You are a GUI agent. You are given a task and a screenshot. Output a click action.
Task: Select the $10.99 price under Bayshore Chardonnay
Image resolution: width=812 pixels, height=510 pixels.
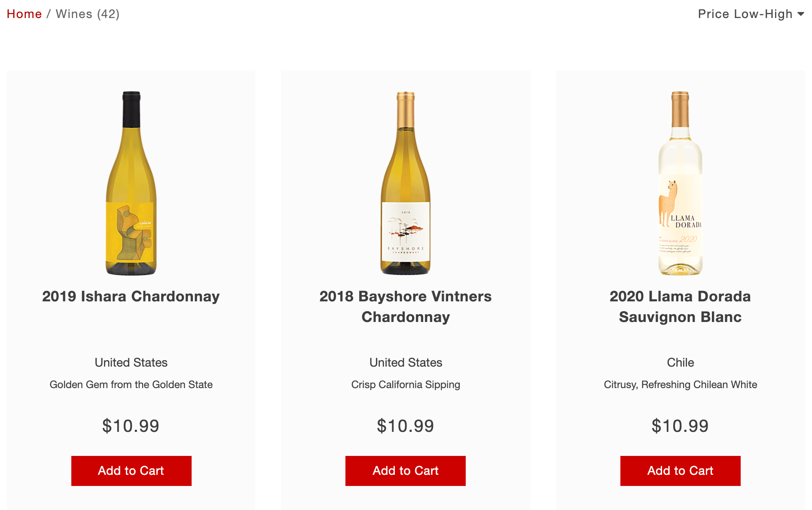pyautogui.click(x=405, y=426)
